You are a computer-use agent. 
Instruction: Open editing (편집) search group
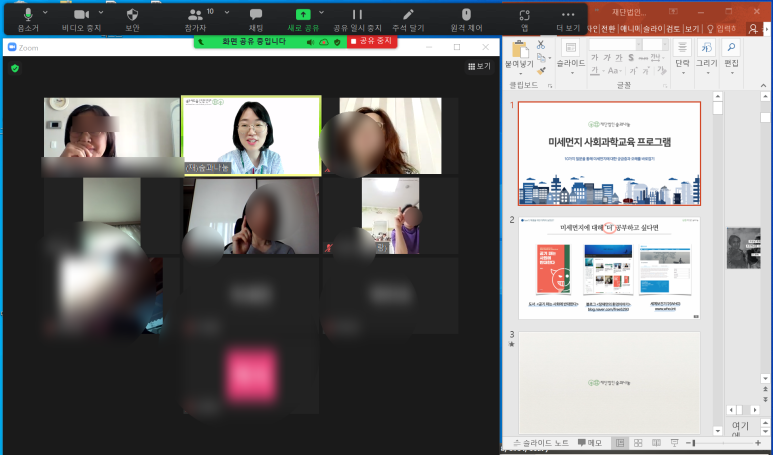click(x=731, y=58)
